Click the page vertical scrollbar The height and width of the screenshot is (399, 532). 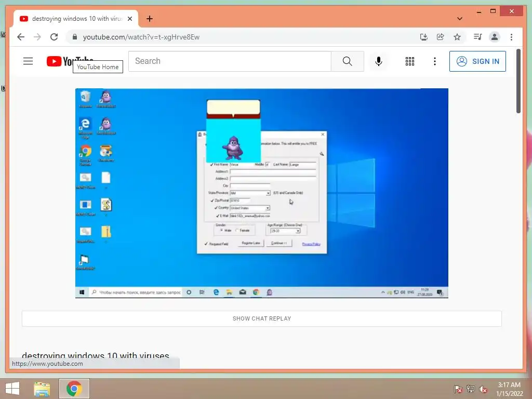[x=518, y=82]
